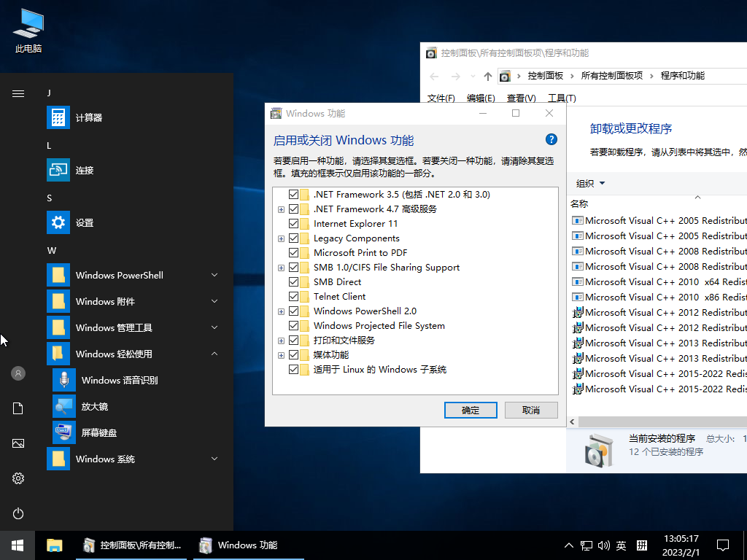This screenshot has width=747, height=560.
Task: Open the Settings gear tile in the app list
Action: 58,222
